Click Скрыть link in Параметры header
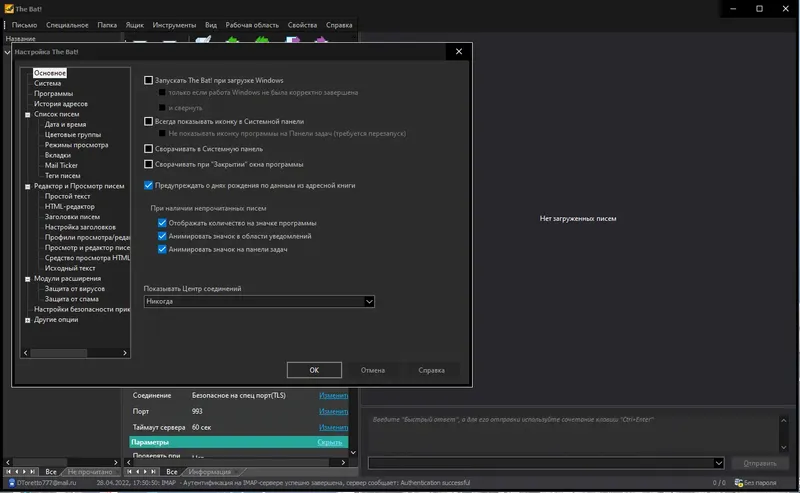Viewport: 800px width, 493px height. 330,442
